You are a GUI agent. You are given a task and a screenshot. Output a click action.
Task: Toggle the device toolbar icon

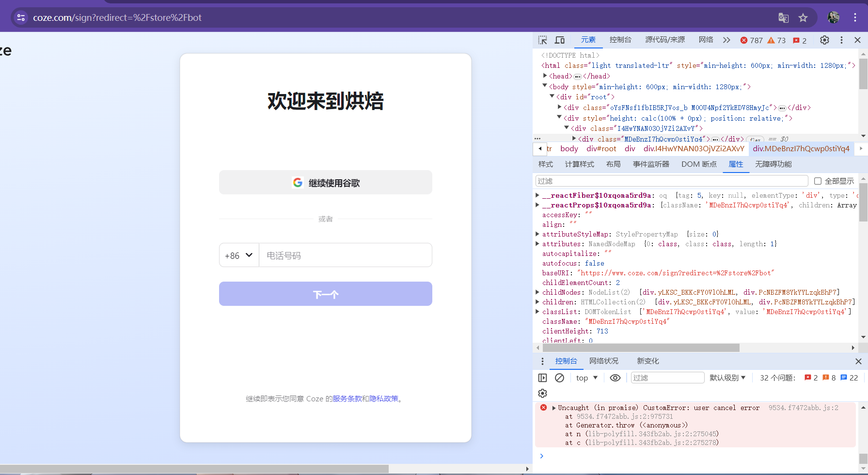click(560, 40)
